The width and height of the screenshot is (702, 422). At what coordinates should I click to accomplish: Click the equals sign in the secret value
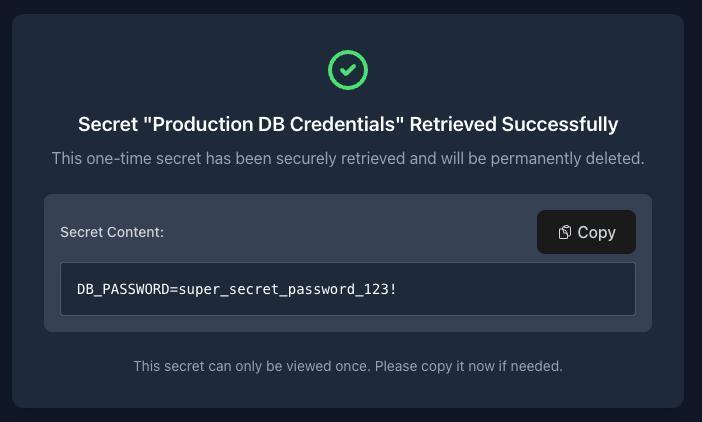tap(174, 289)
